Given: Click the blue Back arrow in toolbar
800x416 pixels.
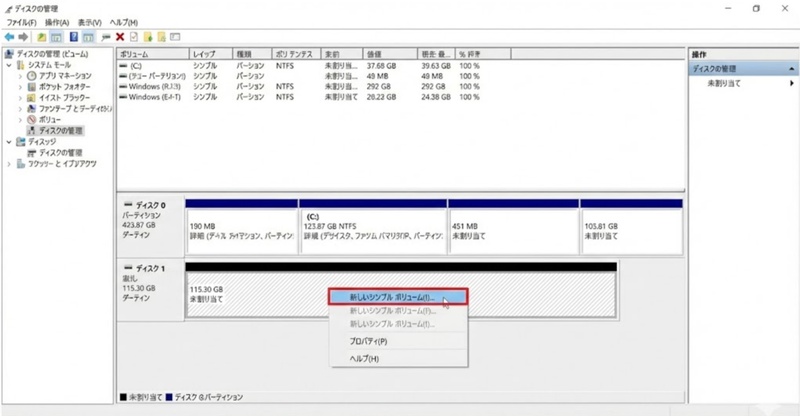Looking at the screenshot, I should 10,36.
